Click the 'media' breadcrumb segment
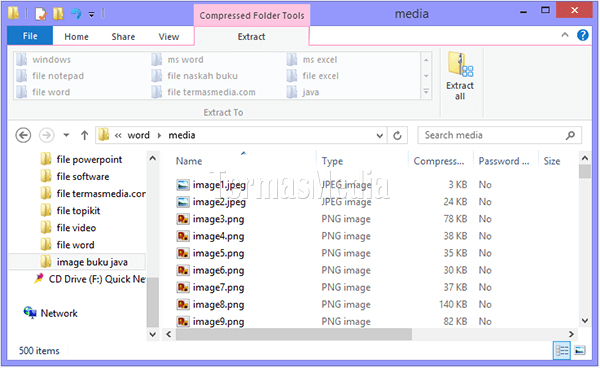 coord(182,135)
